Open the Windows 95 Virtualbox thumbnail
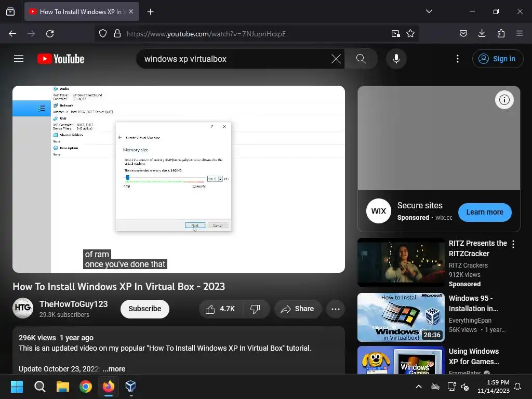 tap(401, 317)
